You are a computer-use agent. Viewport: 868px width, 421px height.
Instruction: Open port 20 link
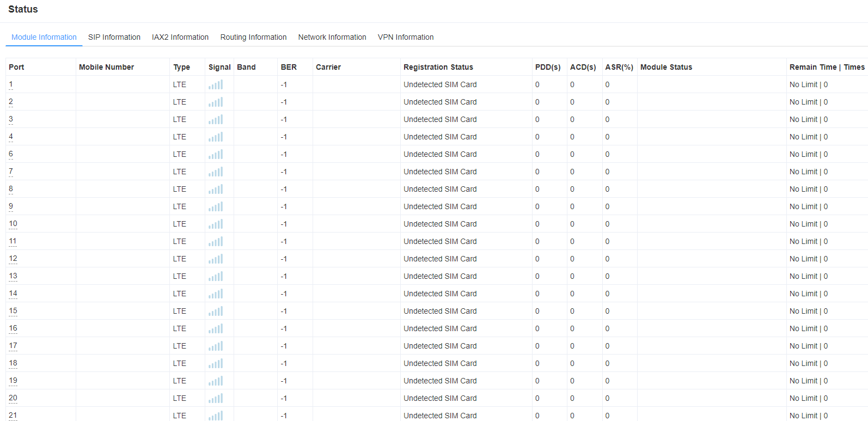point(13,398)
